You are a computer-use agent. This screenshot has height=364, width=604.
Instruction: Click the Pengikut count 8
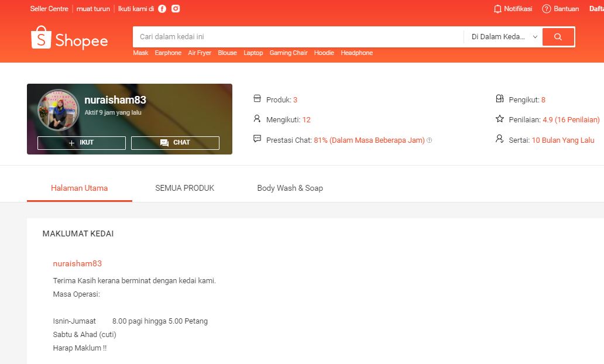tap(543, 99)
